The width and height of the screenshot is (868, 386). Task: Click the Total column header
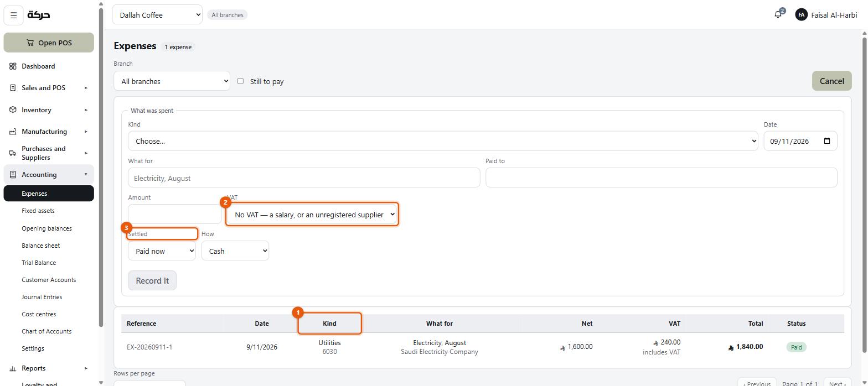[x=755, y=324]
